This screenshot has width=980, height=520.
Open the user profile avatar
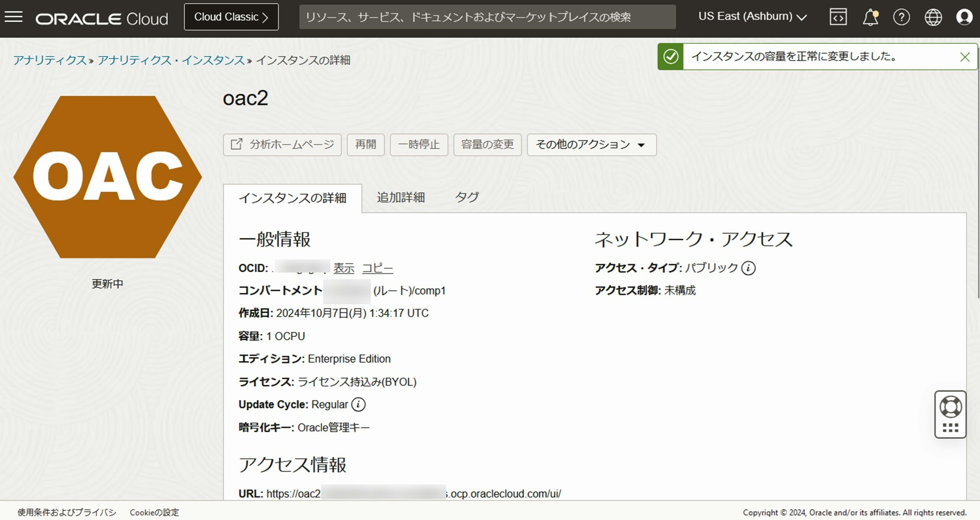tap(964, 17)
